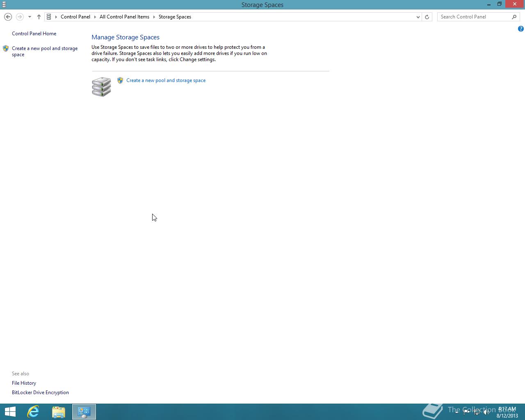The width and height of the screenshot is (525, 420).
Task: Click the taskbar clock and date
Action: click(x=507, y=412)
